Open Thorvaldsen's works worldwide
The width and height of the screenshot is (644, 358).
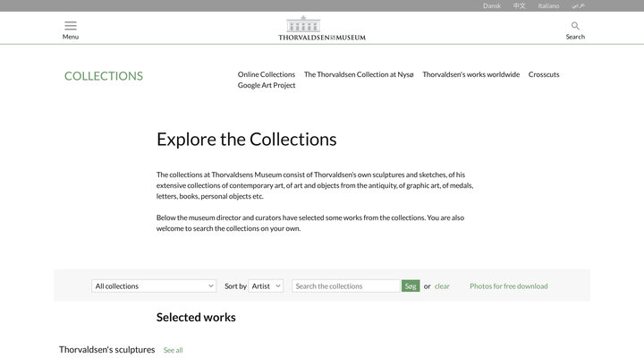(x=470, y=74)
